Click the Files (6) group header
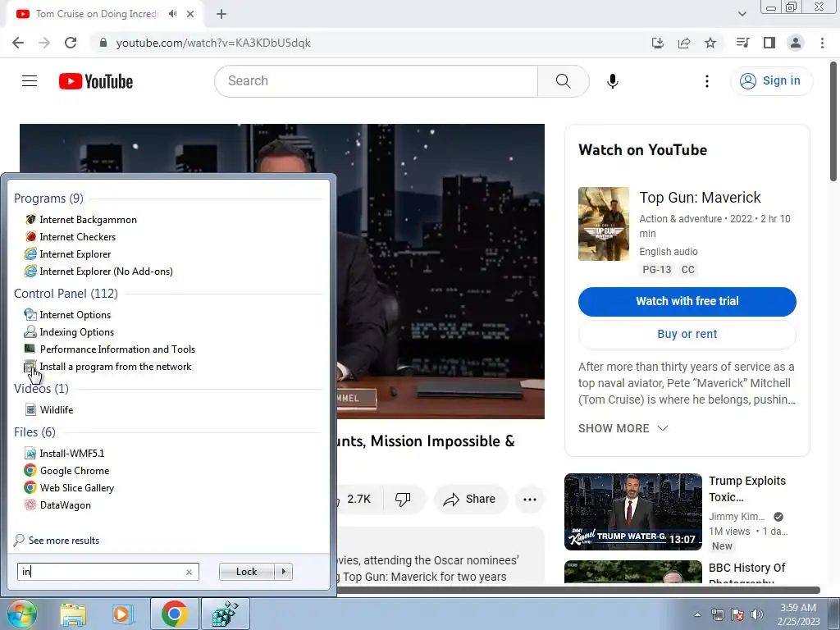 pos(34,431)
